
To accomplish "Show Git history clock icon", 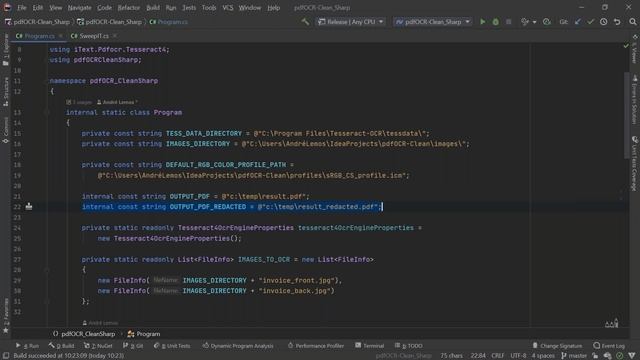I will click(604, 22).
